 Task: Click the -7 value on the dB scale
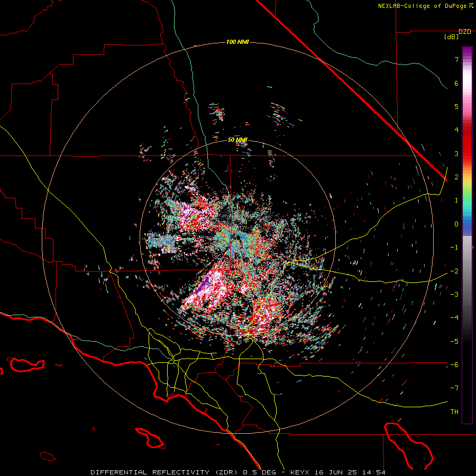[454, 388]
